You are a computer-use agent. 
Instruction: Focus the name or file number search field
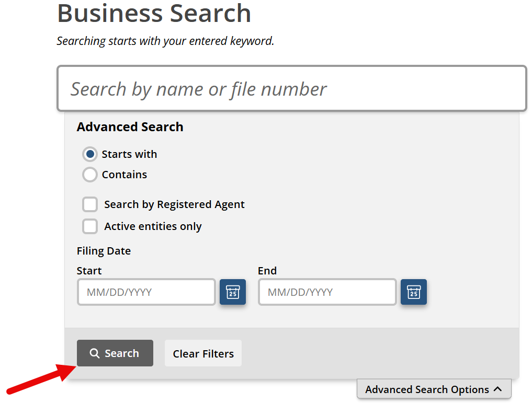coord(292,88)
